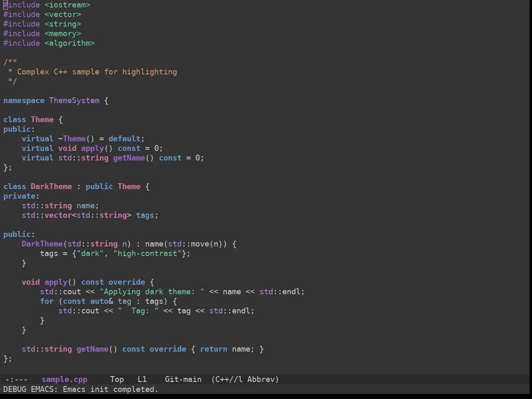
Task: Click on '<memory>' in the include line
Action: pos(63,34)
